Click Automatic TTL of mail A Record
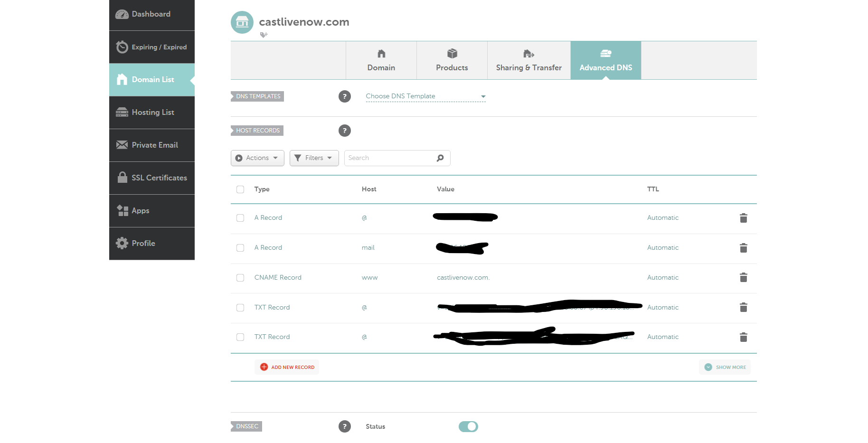Screen dimensions: 868x443 pos(663,248)
